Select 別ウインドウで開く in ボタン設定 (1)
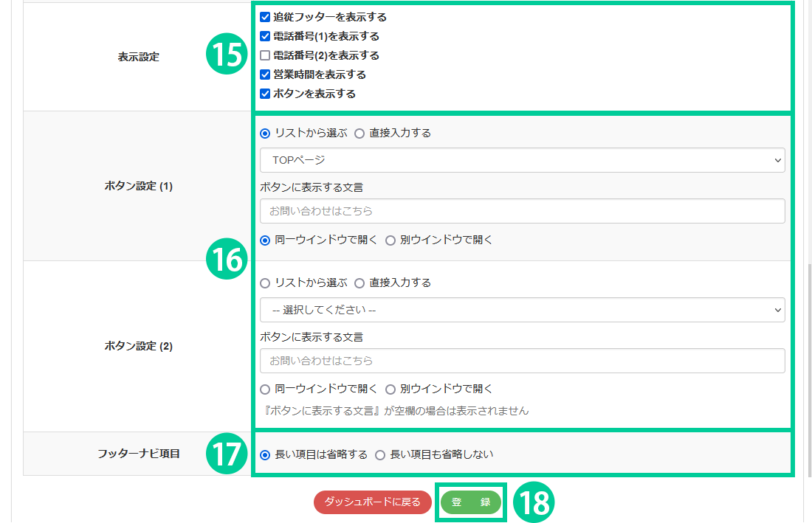The image size is (812, 523). tap(390, 240)
